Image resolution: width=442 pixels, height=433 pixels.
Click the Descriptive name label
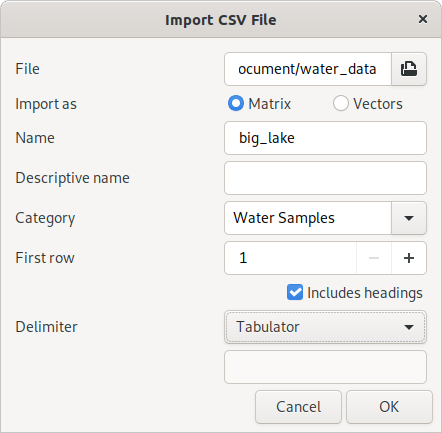[x=72, y=178]
